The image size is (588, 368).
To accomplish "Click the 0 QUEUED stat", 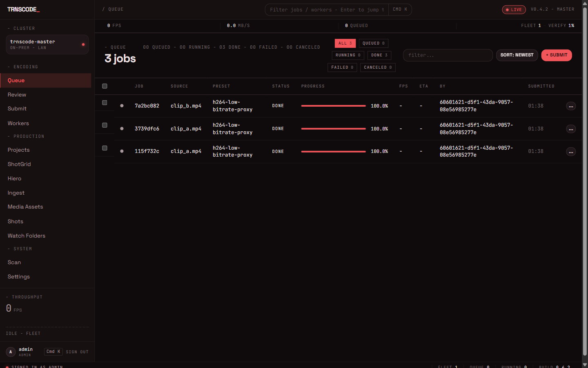I will pyautogui.click(x=356, y=25).
